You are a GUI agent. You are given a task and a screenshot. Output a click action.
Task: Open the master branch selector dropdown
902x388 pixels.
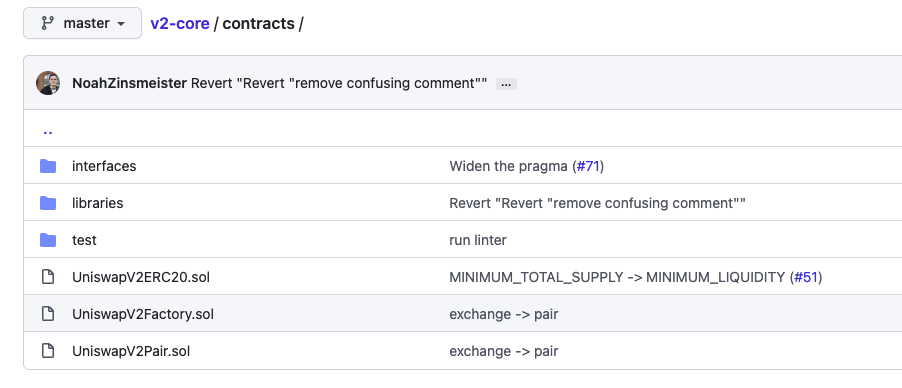(x=82, y=23)
